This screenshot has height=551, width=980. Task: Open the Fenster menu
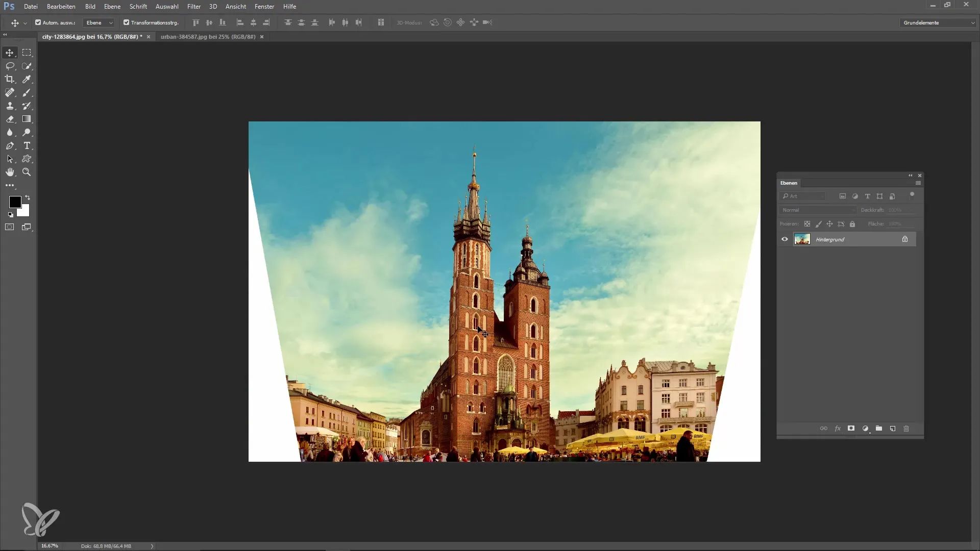click(x=264, y=7)
